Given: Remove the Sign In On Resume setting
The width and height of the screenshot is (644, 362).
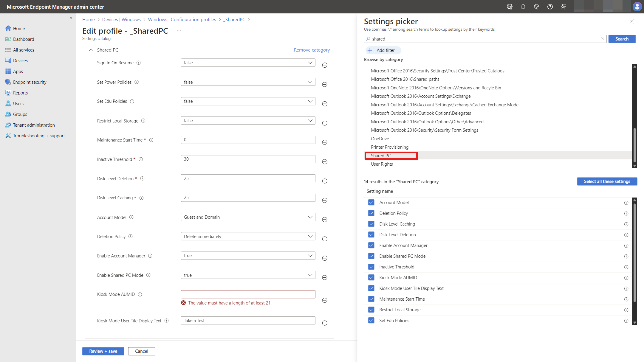Looking at the screenshot, I should tap(325, 65).
